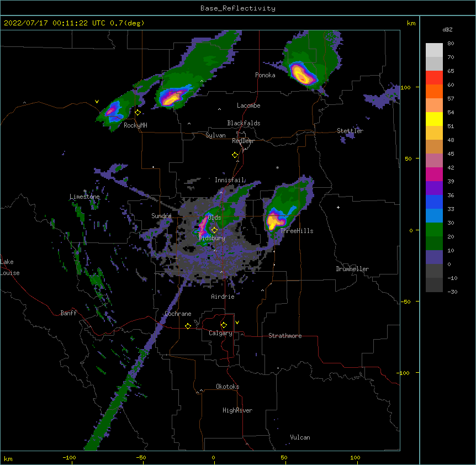Click the -50 tick on the right axis
Image resolution: width=476 pixels, height=465 pixels.
405,302
